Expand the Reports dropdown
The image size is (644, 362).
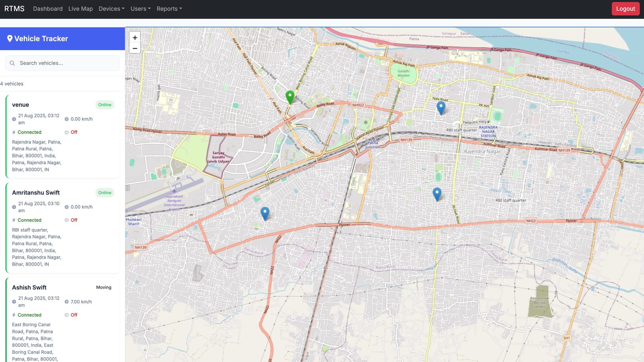(x=169, y=9)
